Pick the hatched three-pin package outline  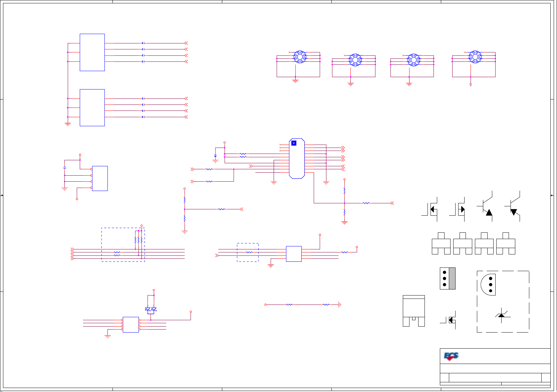448,278
